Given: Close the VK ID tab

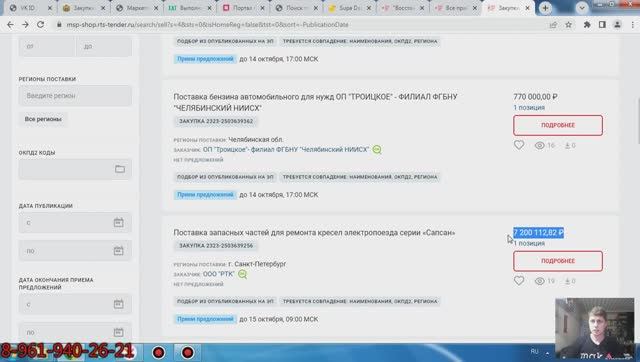Looking at the screenshot, I should tap(50, 8).
